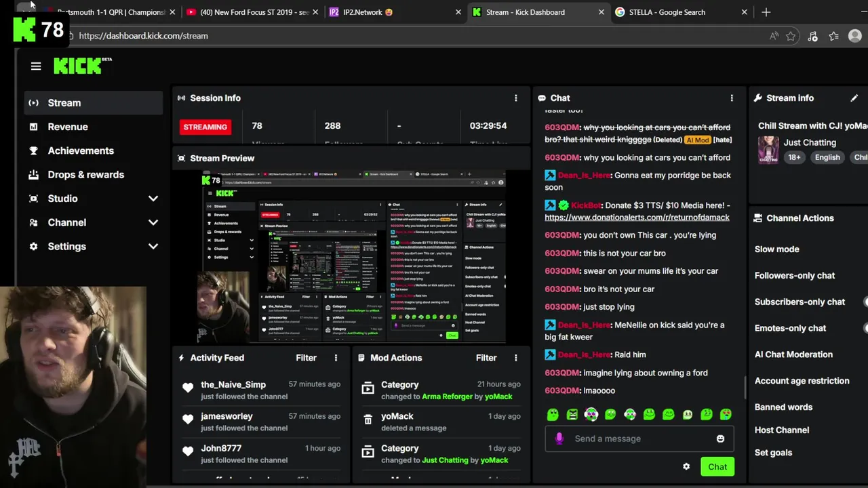
Task: Close the Stream - Kick Dashboard tab
Action: click(601, 12)
